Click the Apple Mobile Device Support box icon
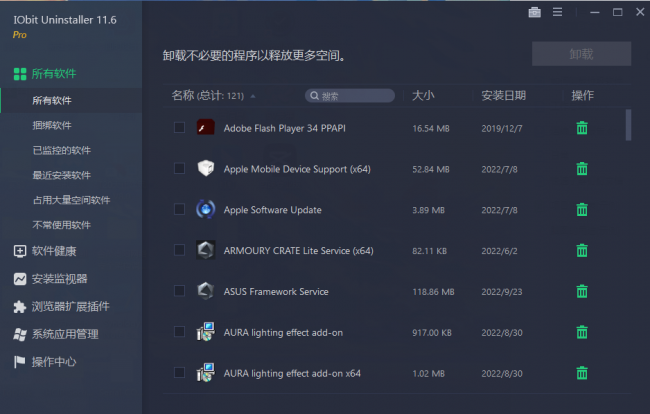Viewport: 650px width, 414px height. (x=206, y=168)
